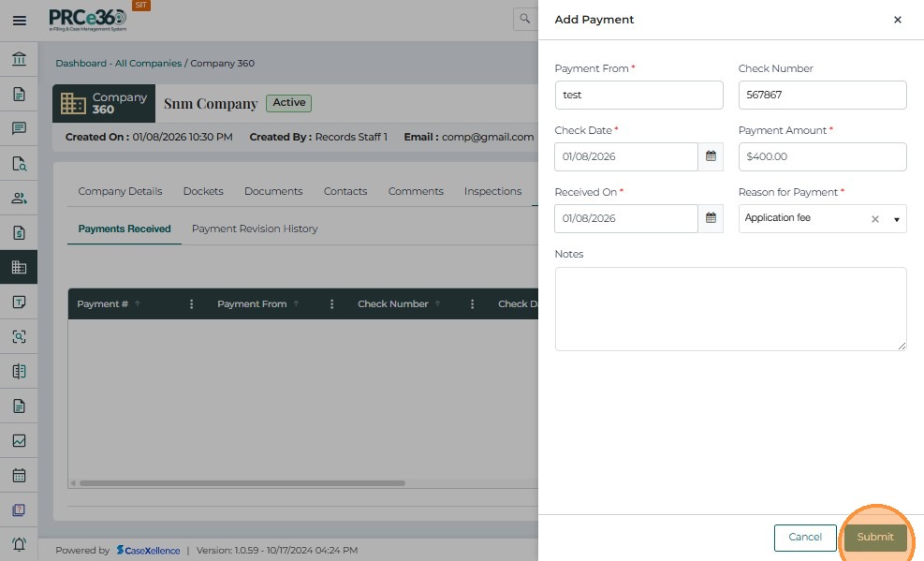Cancel the Add Payment dialog
The width and height of the screenshot is (924, 561).
point(805,538)
